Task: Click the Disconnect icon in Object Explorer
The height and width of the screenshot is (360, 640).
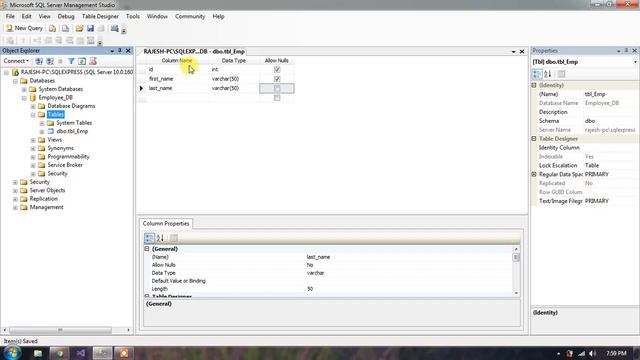Action: coord(50,61)
